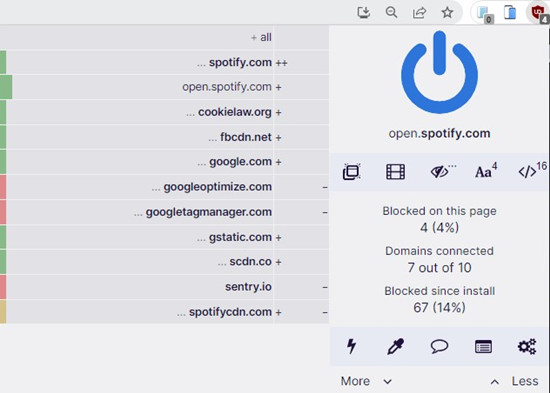550x393 pixels.
Task: Click local rule cell for googletagmanager.com
Action: tap(301, 212)
